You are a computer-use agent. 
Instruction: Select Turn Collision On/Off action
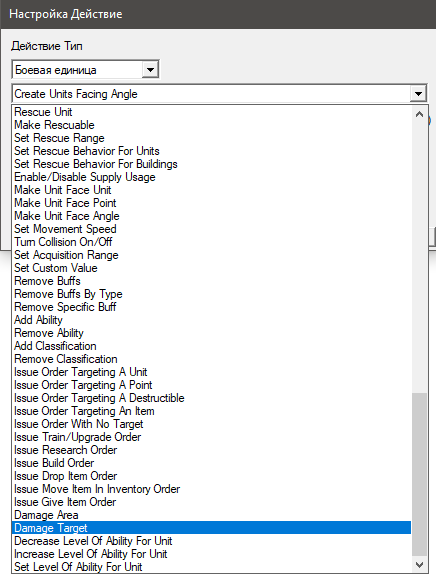coord(211,242)
